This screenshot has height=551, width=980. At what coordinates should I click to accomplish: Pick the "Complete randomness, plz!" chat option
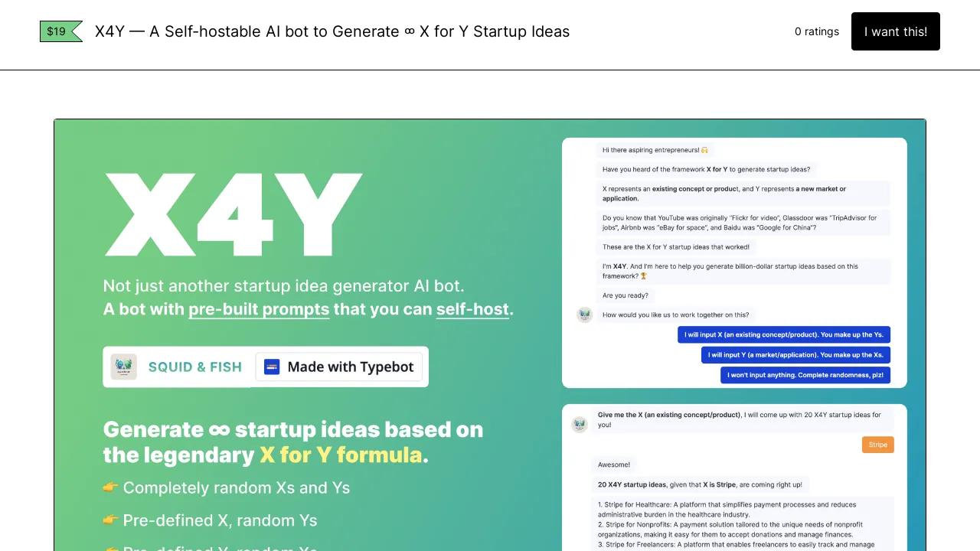[805, 375]
